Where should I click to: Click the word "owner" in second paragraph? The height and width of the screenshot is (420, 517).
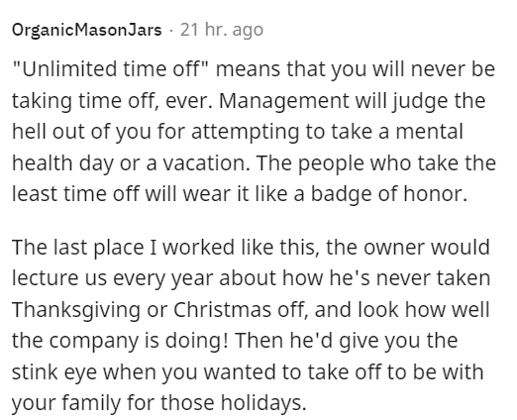pyautogui.click(x=394, y=248)
